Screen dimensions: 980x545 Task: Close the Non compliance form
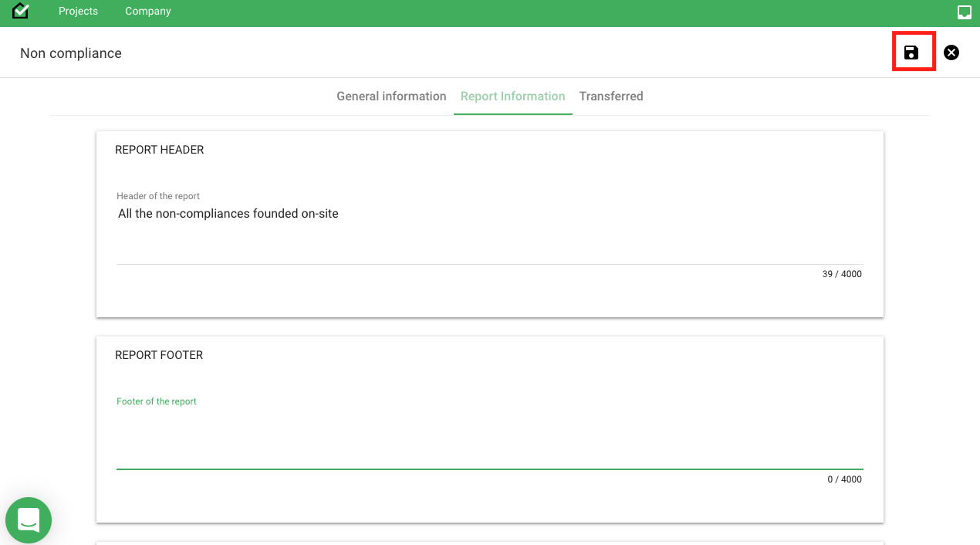[x=951, y=52]
